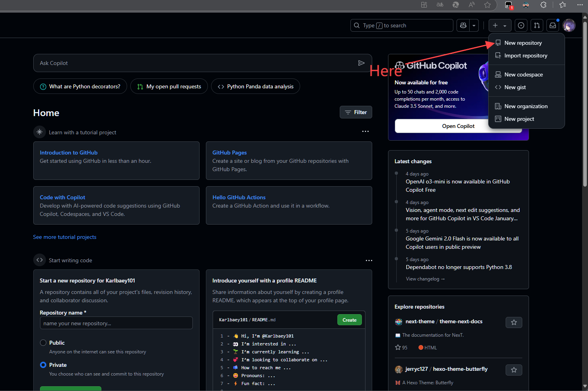Click the green Create README button
Viewport: 588px width, 391px height.
click(349, 320)
